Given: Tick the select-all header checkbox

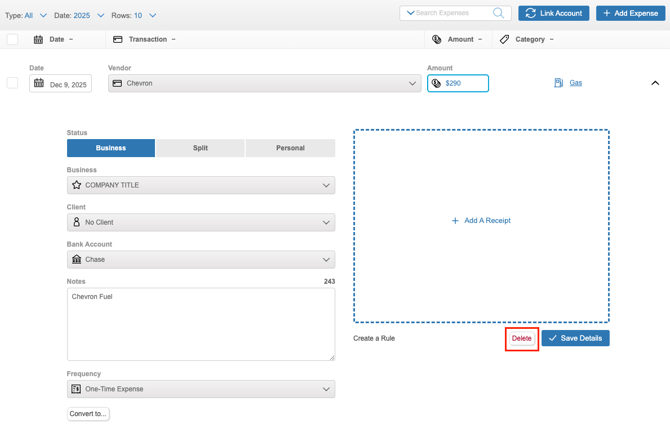Looking at the screenshot, I should pyautogui.click(x=12, y=40).
